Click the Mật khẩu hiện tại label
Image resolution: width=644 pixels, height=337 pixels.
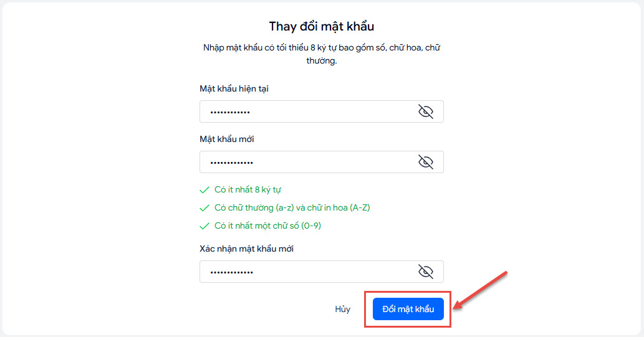point(234,89)
